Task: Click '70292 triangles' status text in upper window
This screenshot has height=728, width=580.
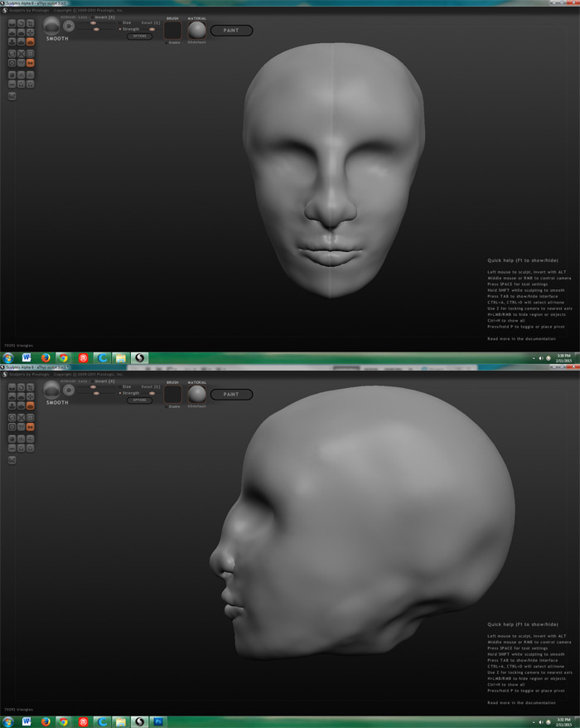Action: (x=18, y=346)
